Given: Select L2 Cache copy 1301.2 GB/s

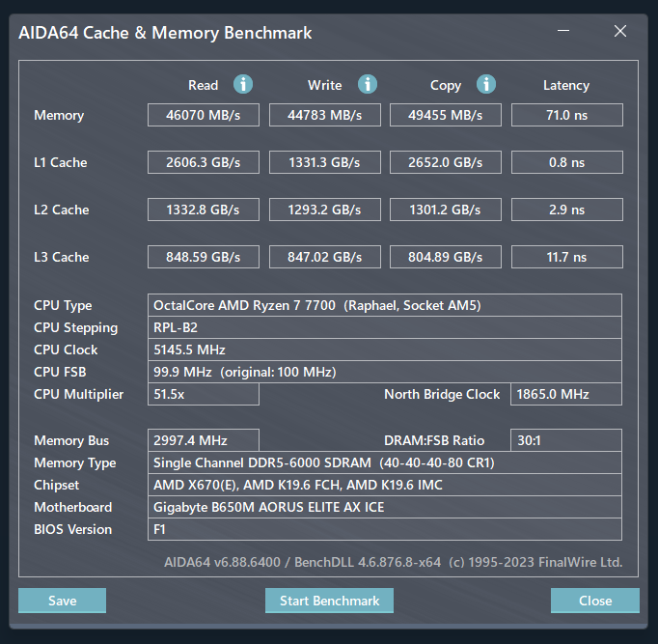Looking at the screenshot, I should click(x=445, y=210).
